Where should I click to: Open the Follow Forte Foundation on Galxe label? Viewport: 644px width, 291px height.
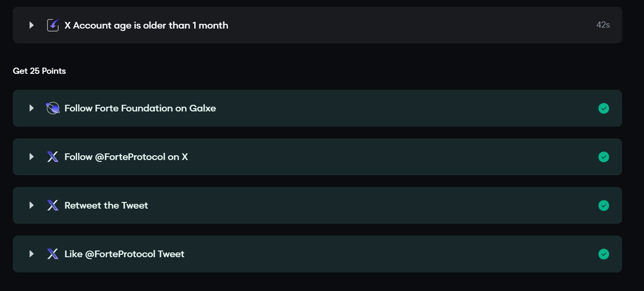140,108
